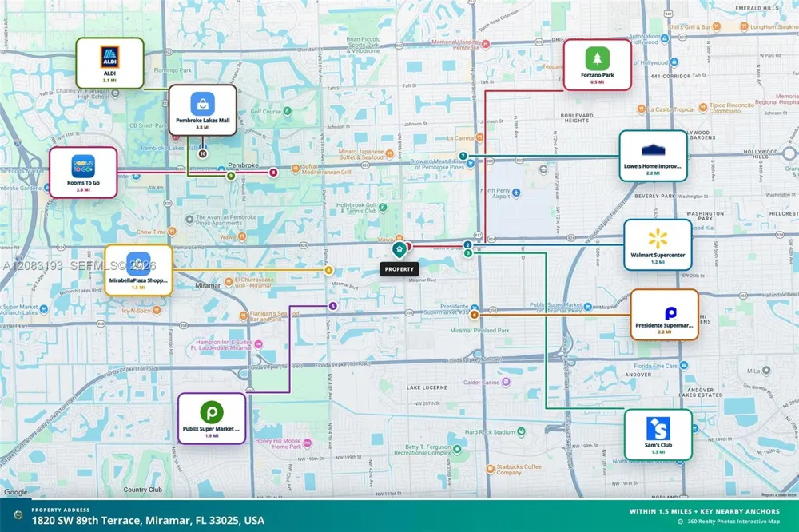Select the Sufrat Mediterranean Grill pin

[x=296, y=169]
